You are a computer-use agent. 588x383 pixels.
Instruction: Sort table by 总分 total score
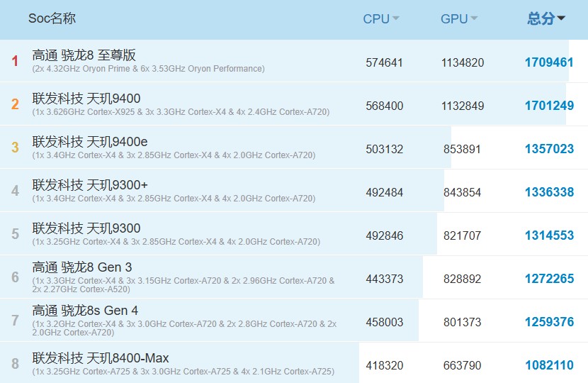[546, 18]
